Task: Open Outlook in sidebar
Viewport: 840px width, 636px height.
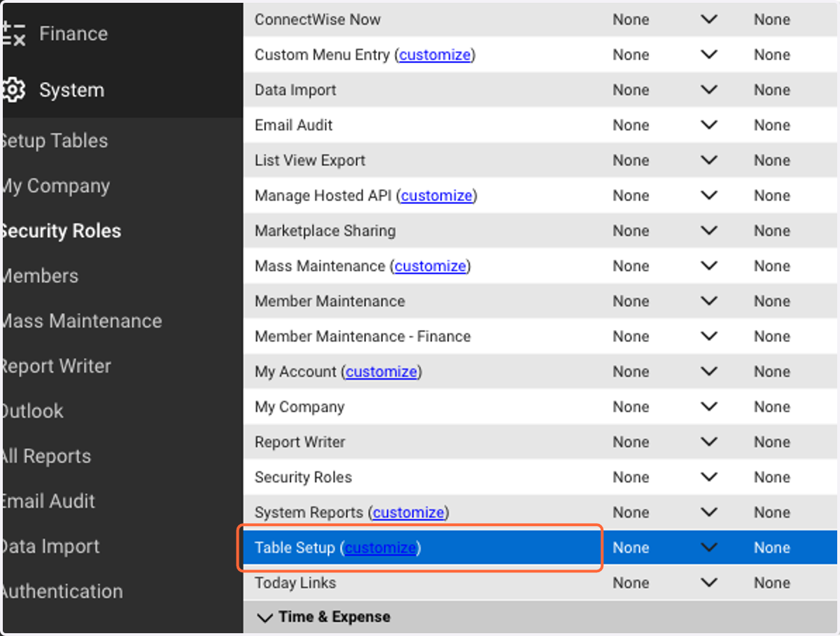Action: tap(32, 411)
